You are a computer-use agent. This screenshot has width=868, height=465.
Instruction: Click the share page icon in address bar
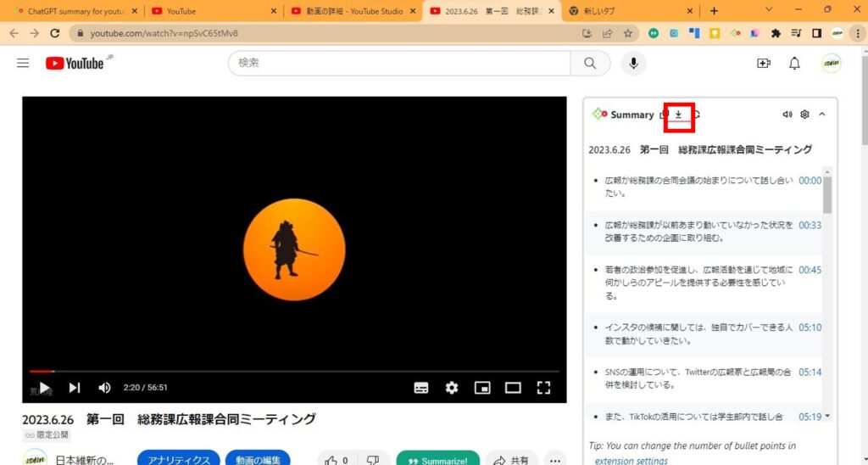tap(607, 33)
